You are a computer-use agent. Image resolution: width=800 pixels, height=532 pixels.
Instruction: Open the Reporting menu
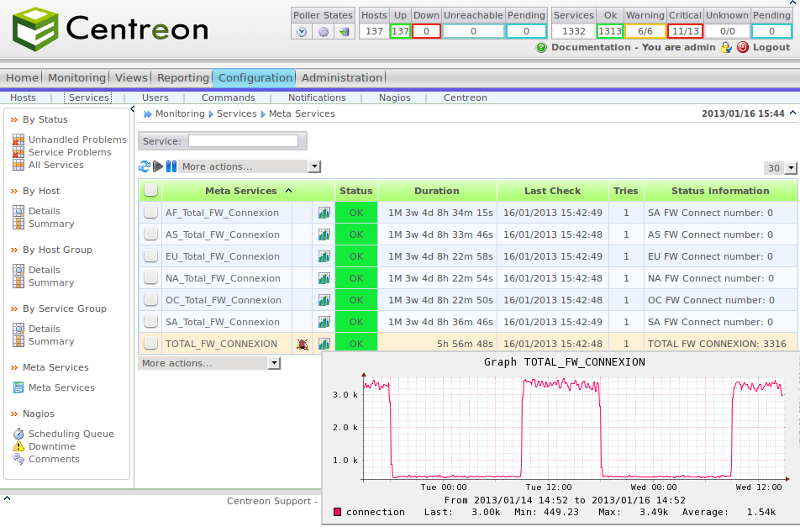click(183, 77)
